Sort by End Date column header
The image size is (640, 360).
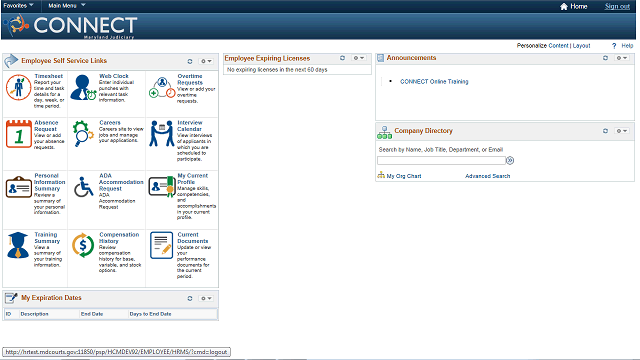tap(92, 314)
